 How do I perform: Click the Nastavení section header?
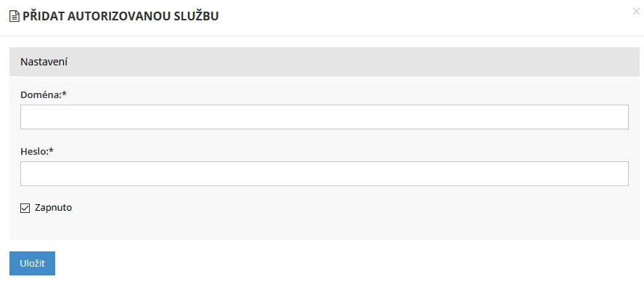tap(325, 62)
